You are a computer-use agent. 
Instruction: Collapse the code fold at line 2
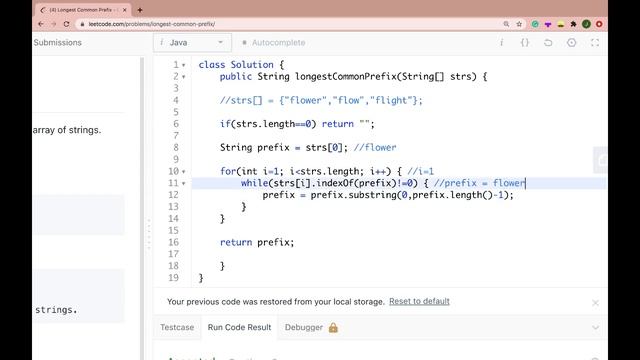[x=184, y=77]
